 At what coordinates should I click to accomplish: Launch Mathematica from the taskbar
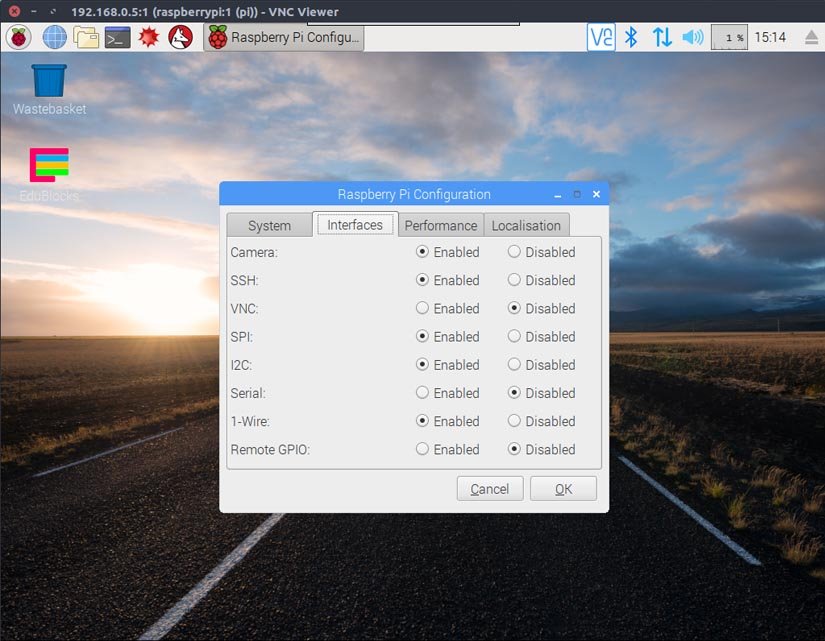point(150,37)
